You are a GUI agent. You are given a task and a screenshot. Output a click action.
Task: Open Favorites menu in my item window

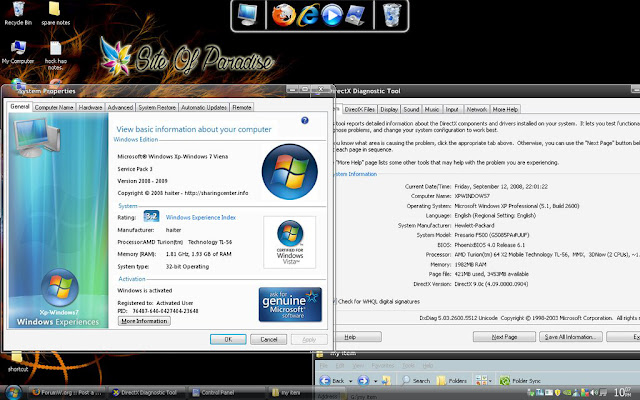[x=382, y=366]
